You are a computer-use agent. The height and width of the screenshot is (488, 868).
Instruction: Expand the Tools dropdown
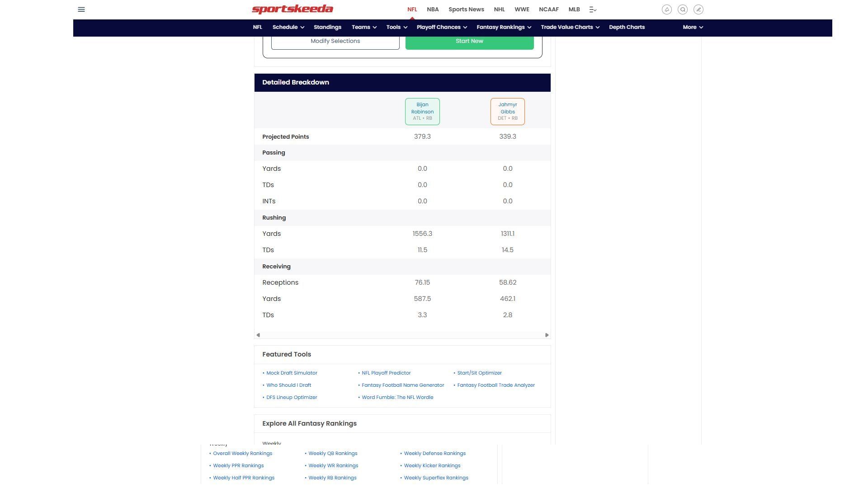(396, 27)
